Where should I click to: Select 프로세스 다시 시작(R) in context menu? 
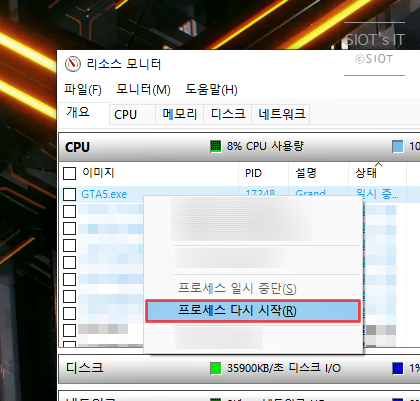253,311
